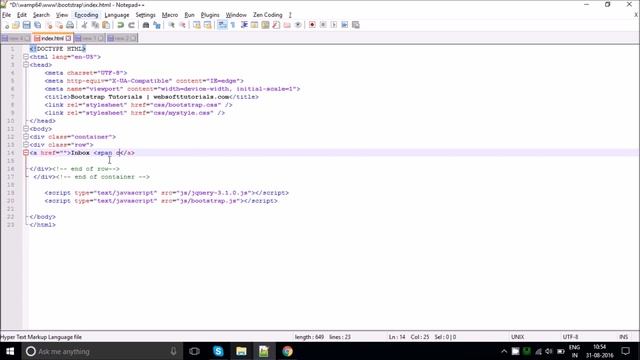The image size is (640, 360).
Task: Click the Copy toolbar icon
Action: tap(95, 25)
